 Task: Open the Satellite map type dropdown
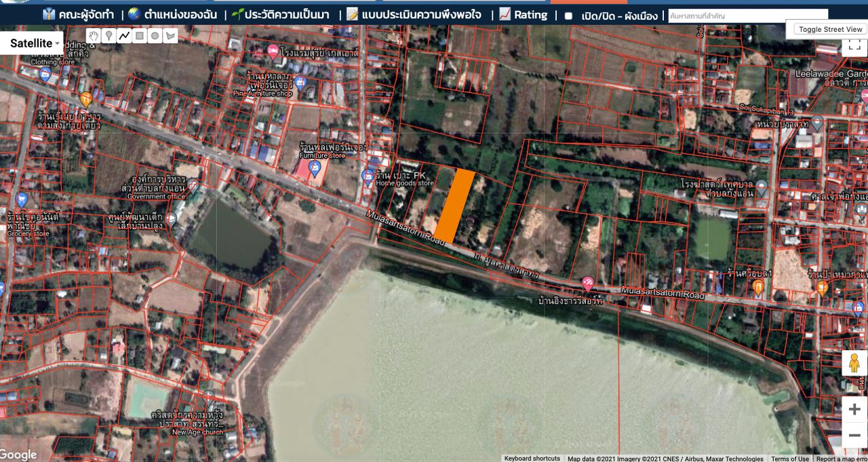tap(34, 43)
